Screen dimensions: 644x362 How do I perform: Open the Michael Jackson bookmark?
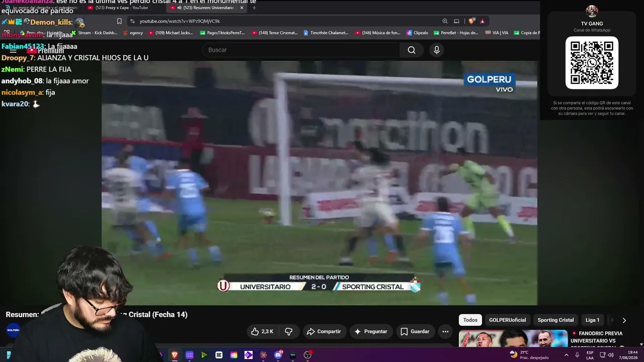(x=170, y=33)
